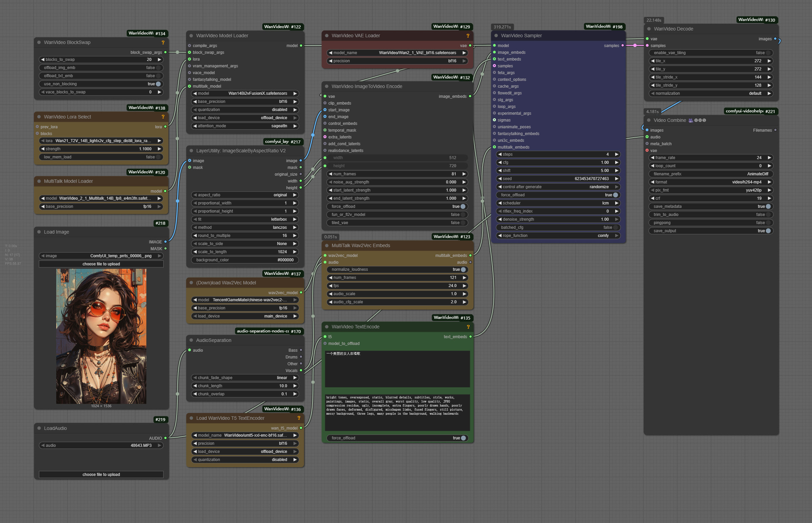Decrease blocks_to_swap with left arrow
The height and width of the screenshot is (523, 812).
[x=43, y=60]
